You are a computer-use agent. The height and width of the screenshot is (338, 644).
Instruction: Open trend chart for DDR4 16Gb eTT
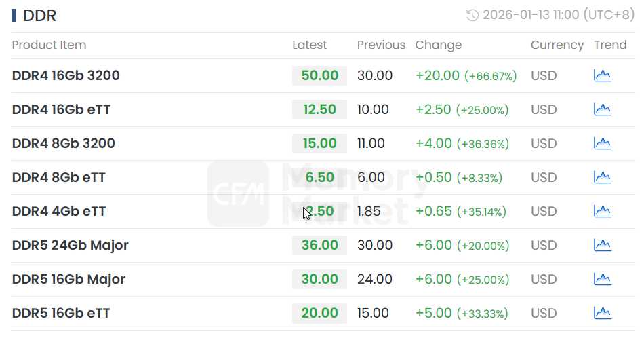tap(602, 109)
